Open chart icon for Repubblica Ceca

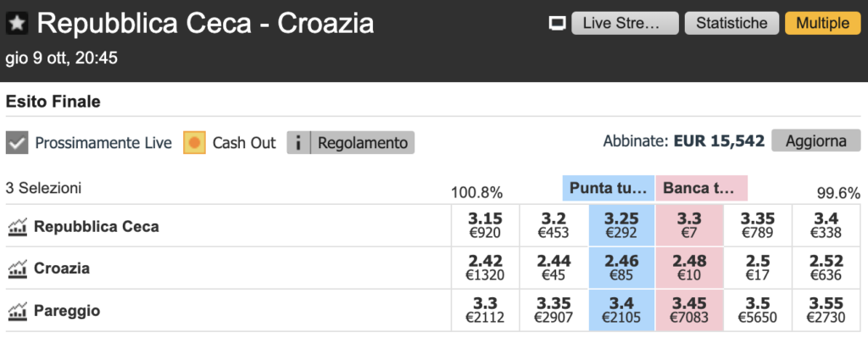pos(17,226)
